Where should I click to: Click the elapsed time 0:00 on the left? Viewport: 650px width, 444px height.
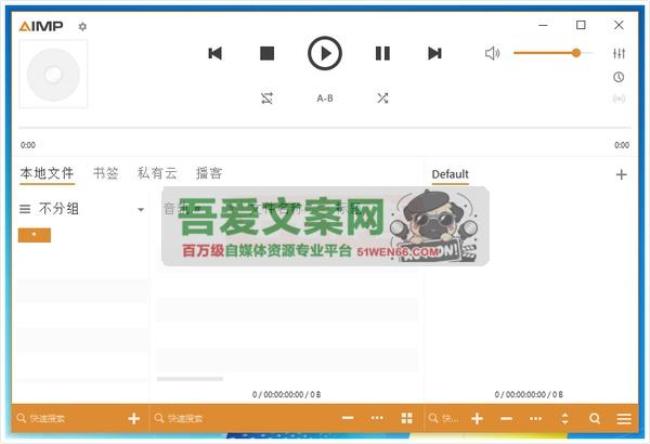coord(28,145)
